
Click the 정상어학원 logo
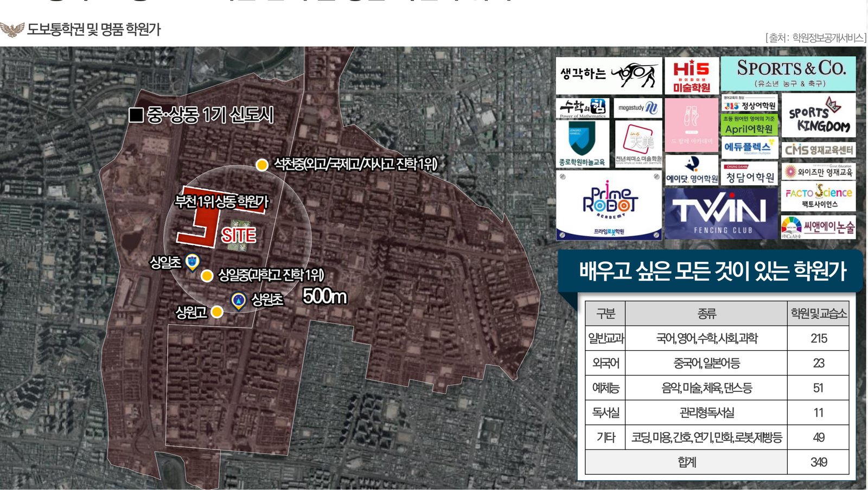coord(749,104)
